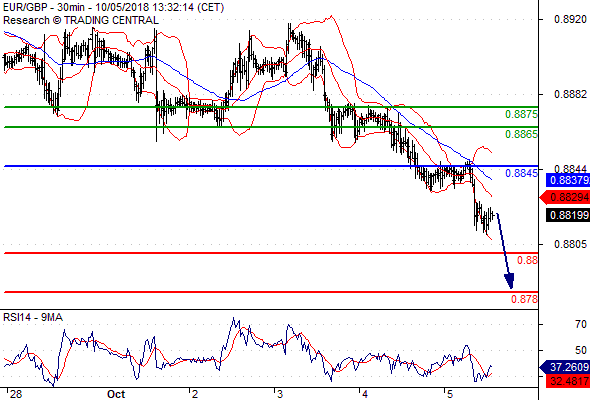This screenshot has width=590, height=400.
Task: Select the red 0.88294 price tag
Action: click(565, 197)
